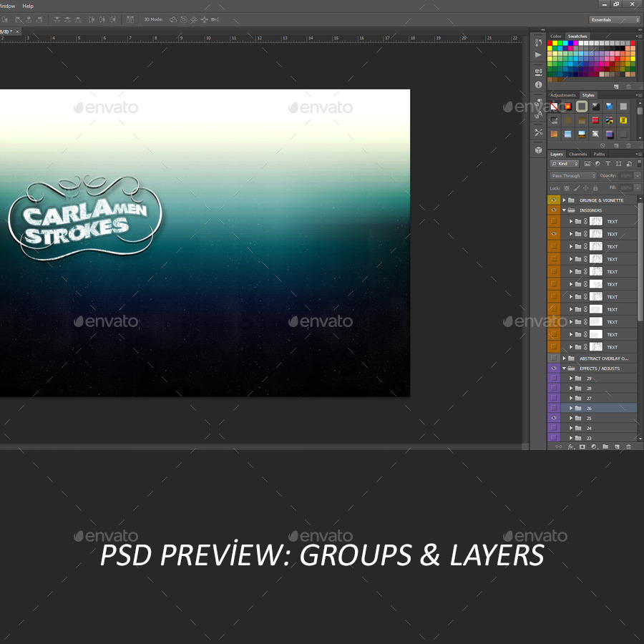This screenshot has height=644, width=644.
Task: Add a layer mask to selected group
Action: pyautogui.click(x=582, y=446)
